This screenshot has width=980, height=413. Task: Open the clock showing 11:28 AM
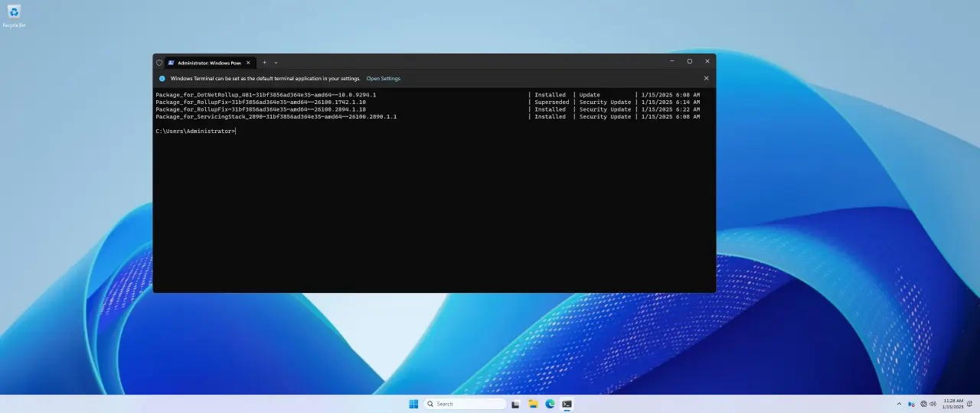(x=953, y=404)
